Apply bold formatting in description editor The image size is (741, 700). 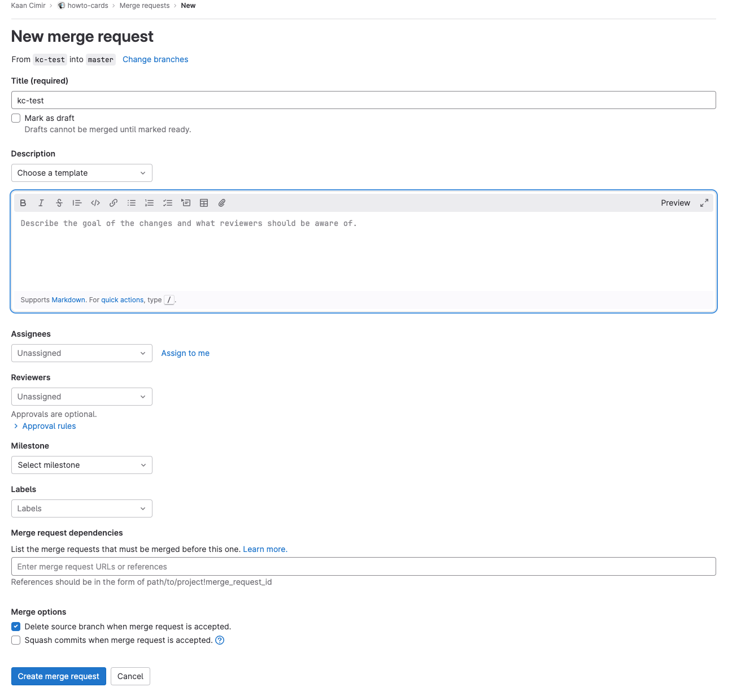(x=23, y=203)
